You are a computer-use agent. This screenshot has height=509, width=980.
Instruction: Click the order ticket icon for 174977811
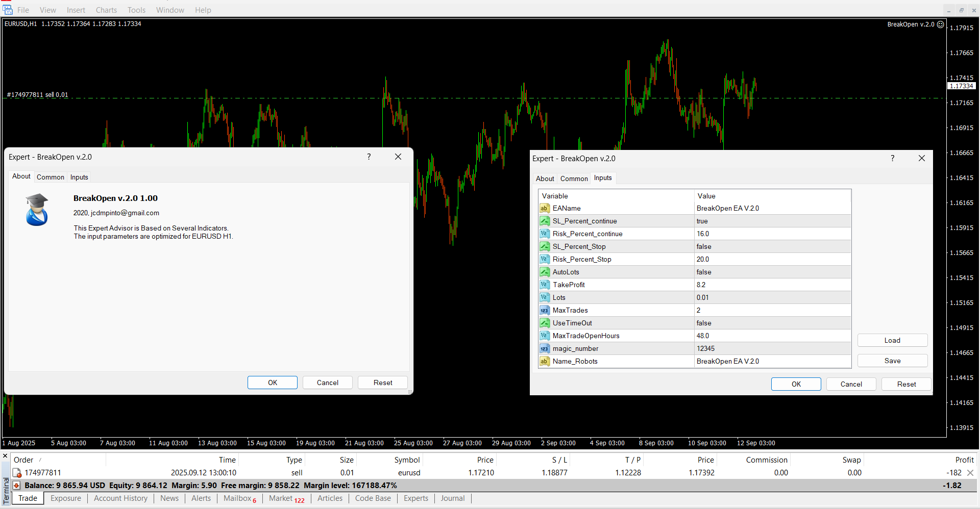pyautogui.click(x=17, y=473)
